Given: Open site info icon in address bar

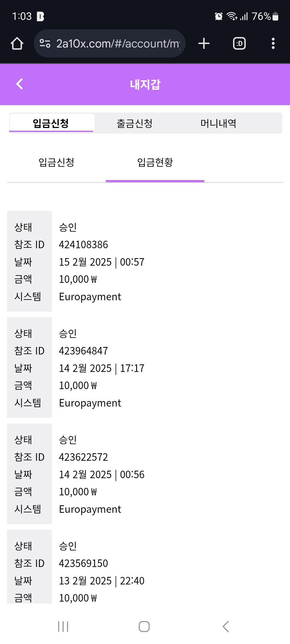Looking at the screenshot, I should click(45, 43).
